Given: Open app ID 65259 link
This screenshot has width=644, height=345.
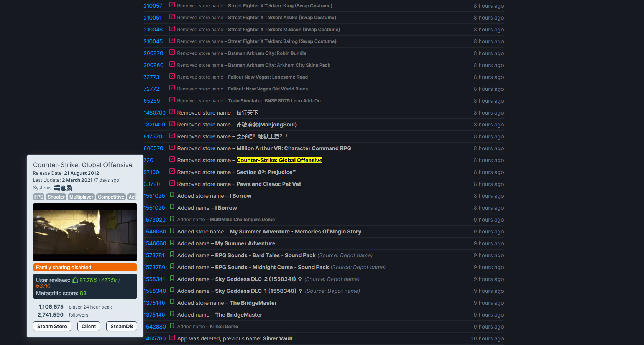Looking at the screenshot, I should (152, 101).
